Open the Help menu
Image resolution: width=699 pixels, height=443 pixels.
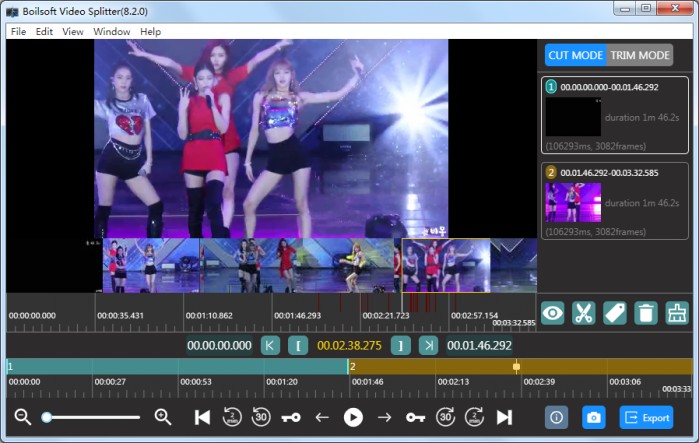150,32
